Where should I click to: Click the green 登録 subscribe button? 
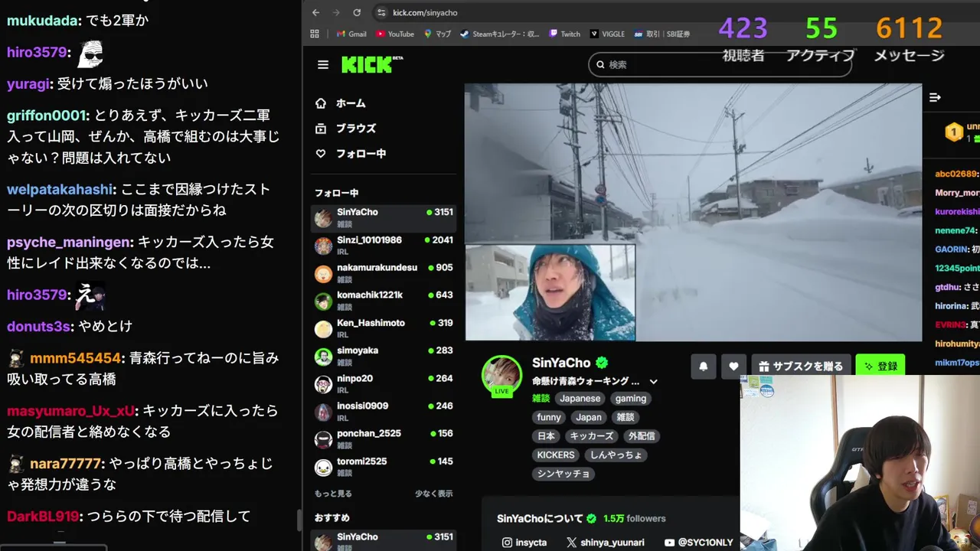pos(880,367)
